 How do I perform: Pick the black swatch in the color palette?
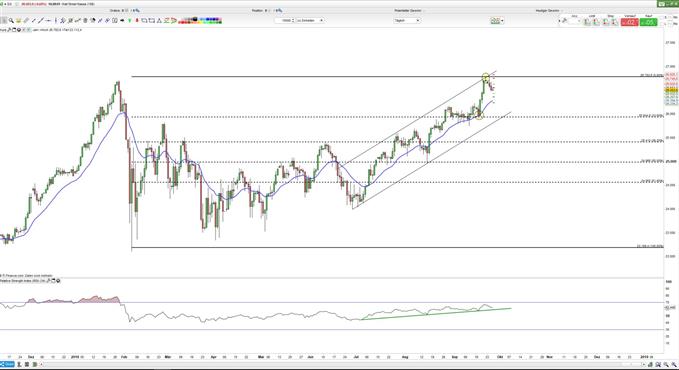pyautogui.click(x=195, y=19)
